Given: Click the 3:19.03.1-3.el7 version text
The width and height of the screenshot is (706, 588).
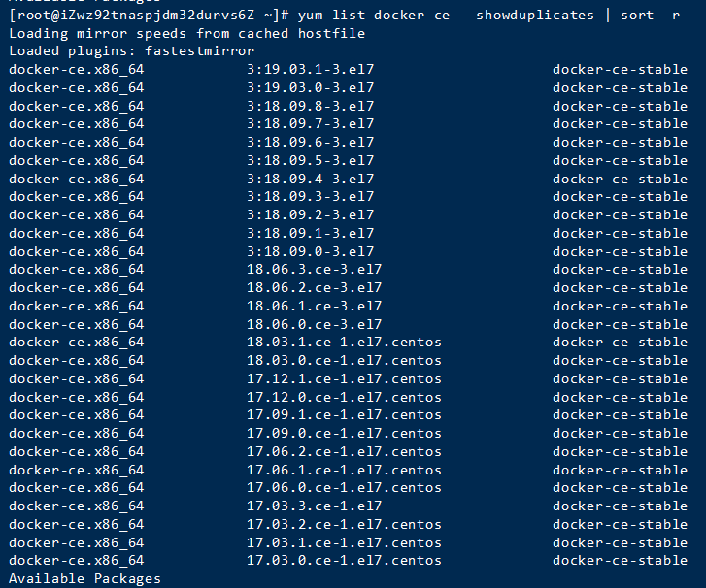Looking at the screenshot, I should point(310,69).
